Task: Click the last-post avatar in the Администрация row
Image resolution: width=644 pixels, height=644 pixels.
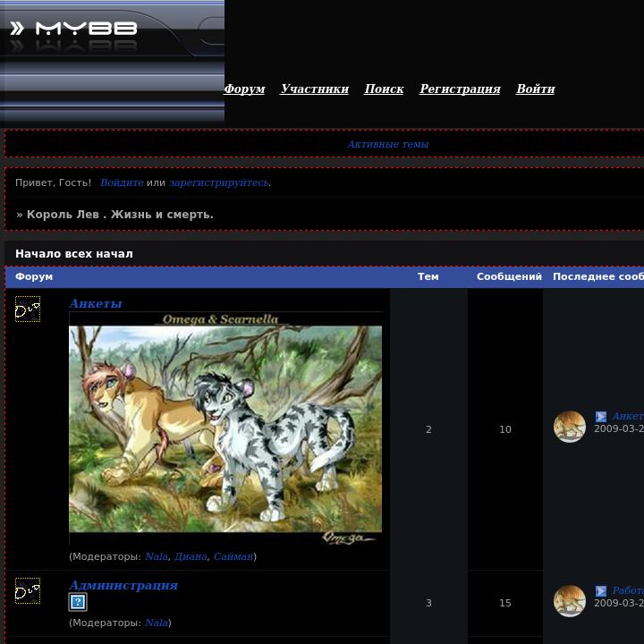Action: 569,601
